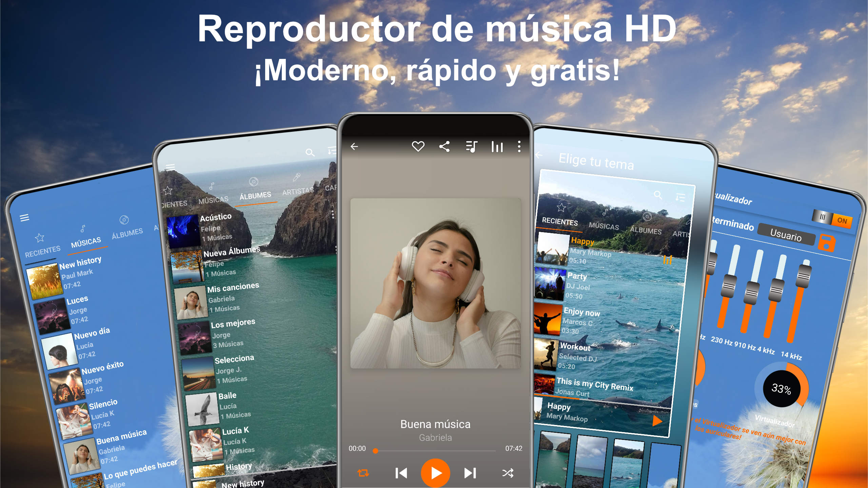Screen dimensions: 868x488
Task: Open the hamburger menu on the leftmost phone
Action: coord(24,218)
